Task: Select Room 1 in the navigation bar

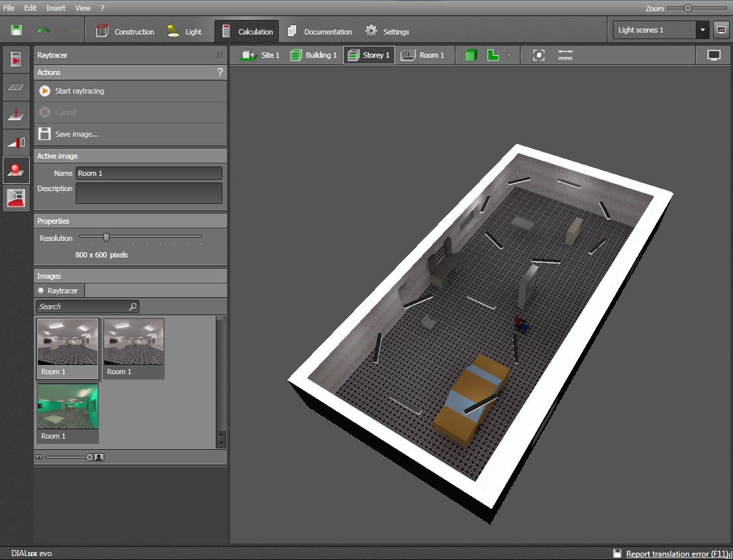Action: coord(422,55)
